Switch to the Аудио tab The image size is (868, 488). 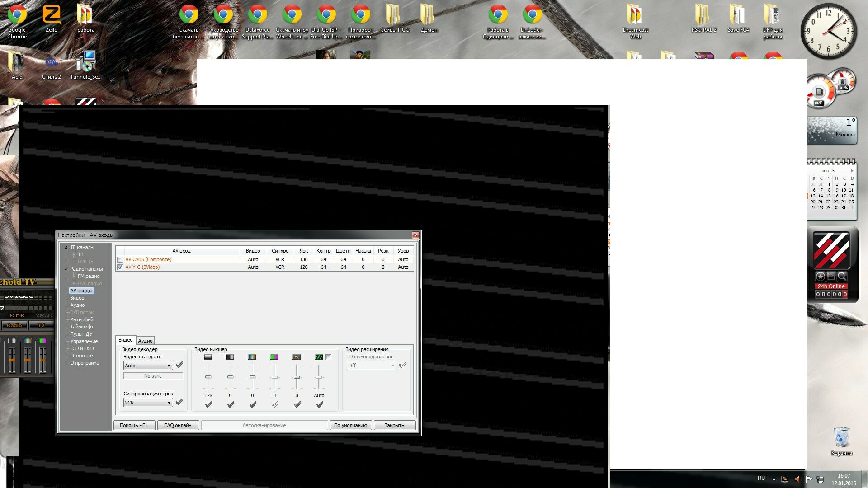pos(145,341)
